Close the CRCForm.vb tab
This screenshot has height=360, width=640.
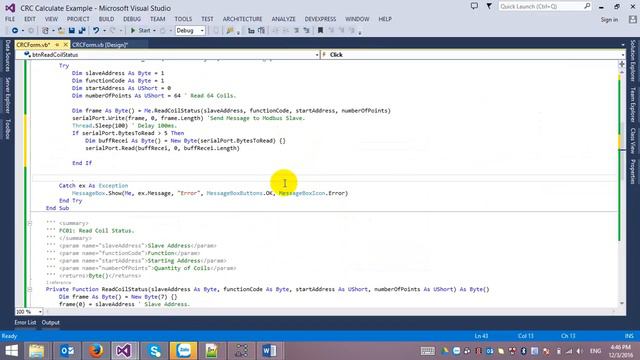pos(65,44)
